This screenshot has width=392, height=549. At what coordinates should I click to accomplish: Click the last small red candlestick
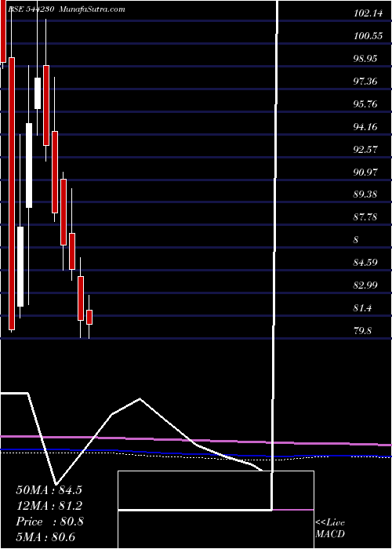[89, 317]
